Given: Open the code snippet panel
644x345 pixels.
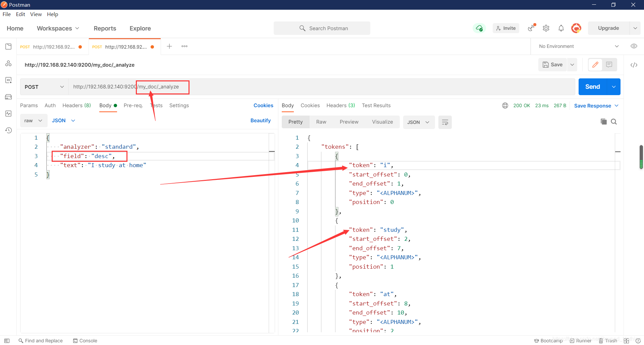Looking at the screenshot, I should [634, 65].
